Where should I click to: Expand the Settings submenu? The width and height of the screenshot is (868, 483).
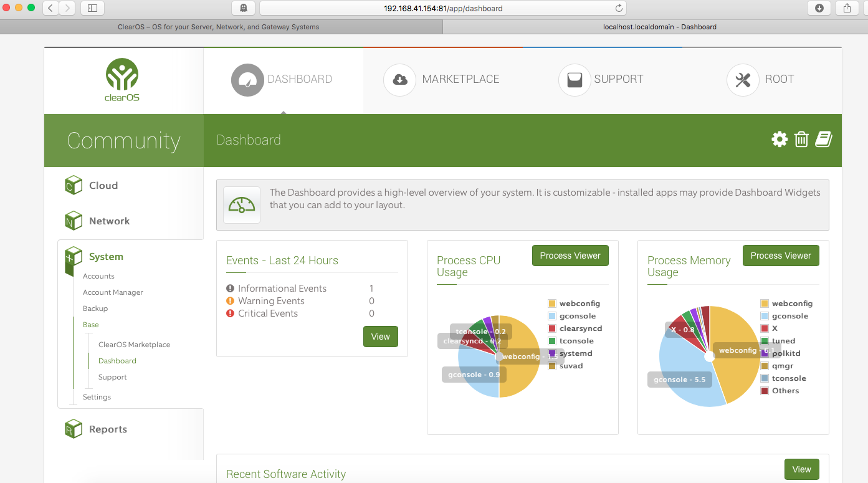(97, 397)
